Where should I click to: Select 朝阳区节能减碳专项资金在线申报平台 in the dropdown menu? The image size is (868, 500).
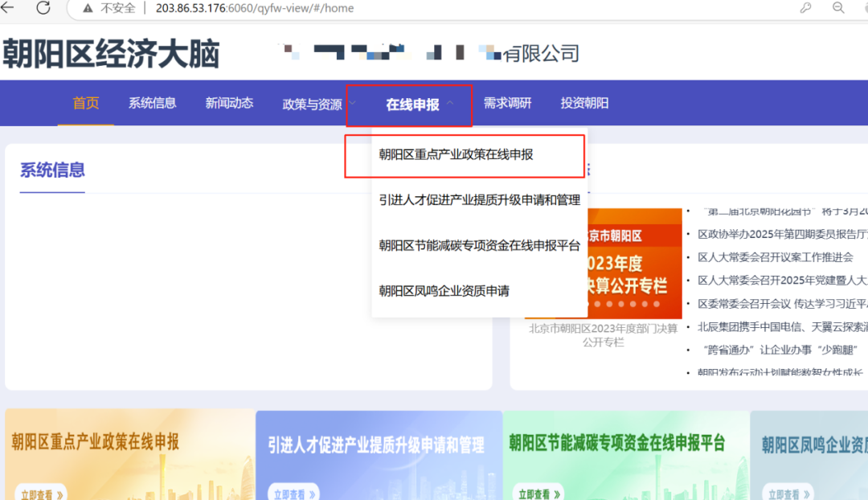[479, 245]
